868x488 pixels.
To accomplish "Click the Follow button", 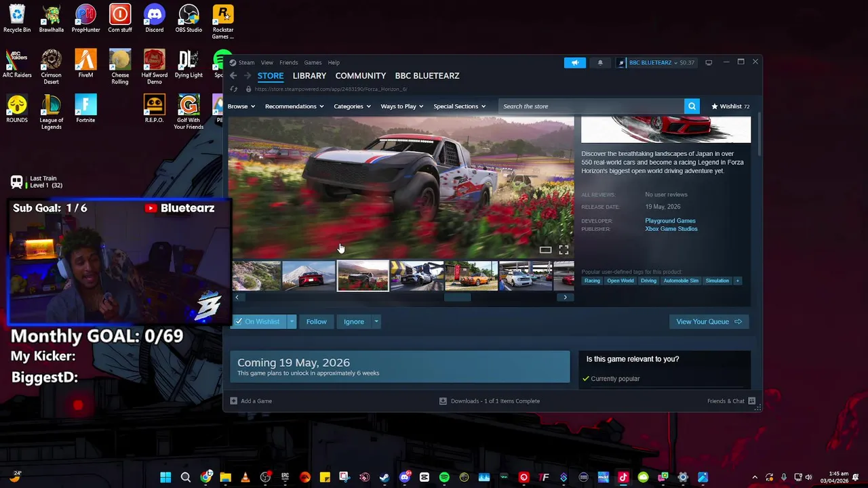I will click(x=316, y=322).
